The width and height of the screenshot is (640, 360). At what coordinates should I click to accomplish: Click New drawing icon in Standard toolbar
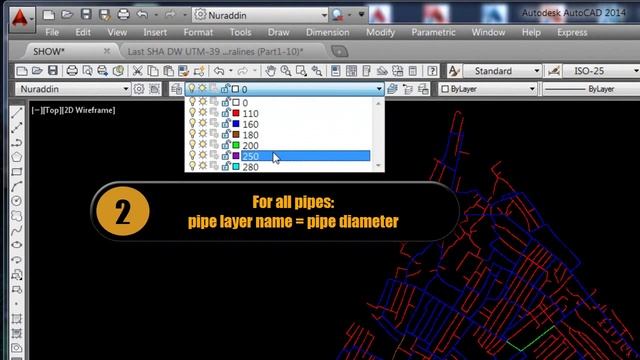tap(22, 71)
